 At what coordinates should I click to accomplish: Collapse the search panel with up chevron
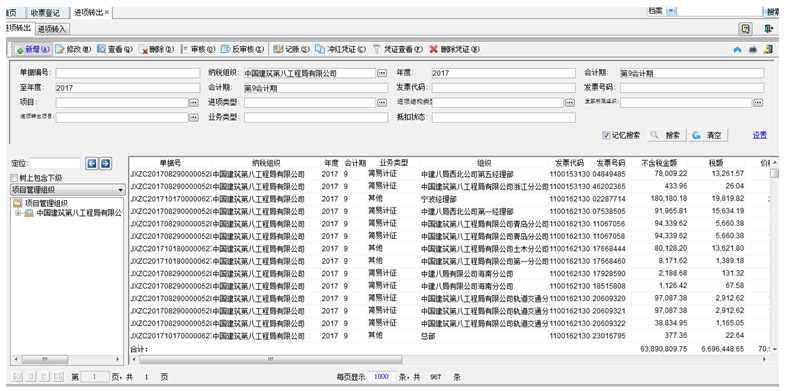(737, 49)
